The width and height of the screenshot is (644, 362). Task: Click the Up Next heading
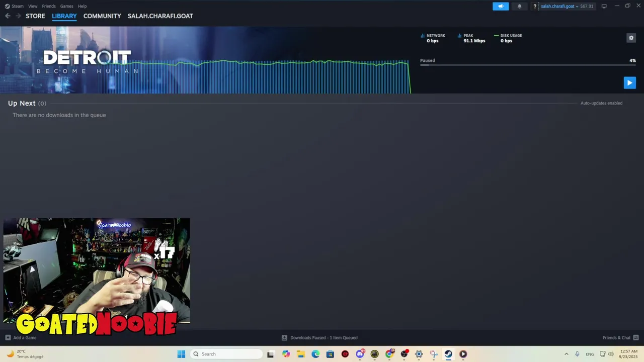pos(22,103)
